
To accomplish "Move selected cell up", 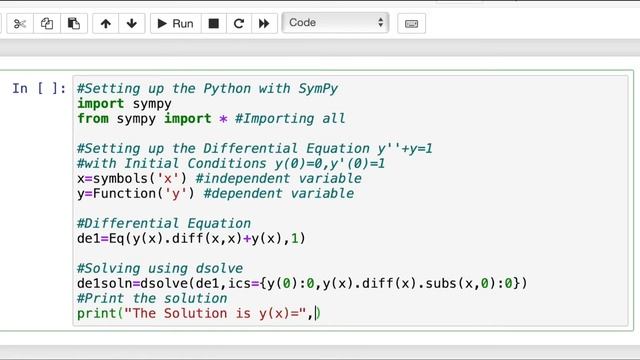I will 106,24.
